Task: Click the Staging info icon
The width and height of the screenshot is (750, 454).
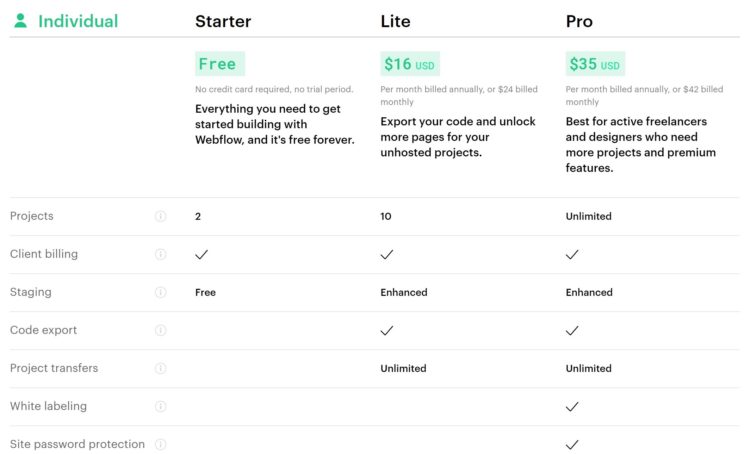Action: click(x=161, y=292)
